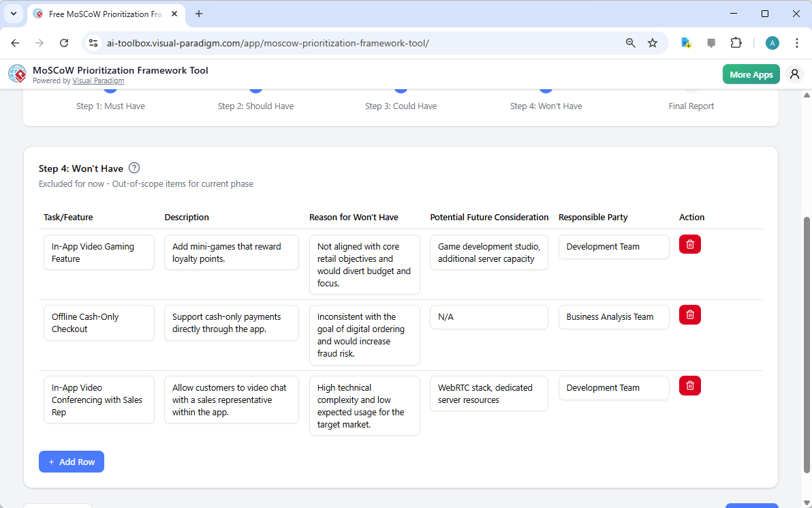Go to the Final Report step
The height and width of the screenshot is (508, 812).
pos(691,106)
